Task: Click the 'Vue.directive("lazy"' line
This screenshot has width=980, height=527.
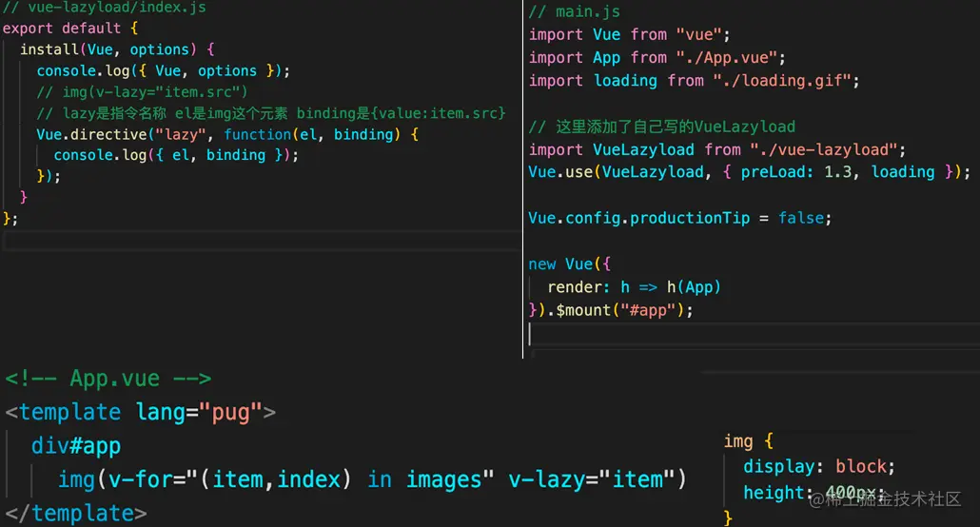Action: (227, 134)
